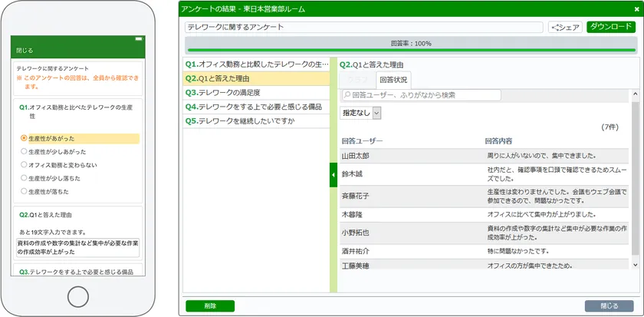Click the gray 閉じる button in dialog
Viewport: 644px width, 317px height.
[x=609, y=306]
